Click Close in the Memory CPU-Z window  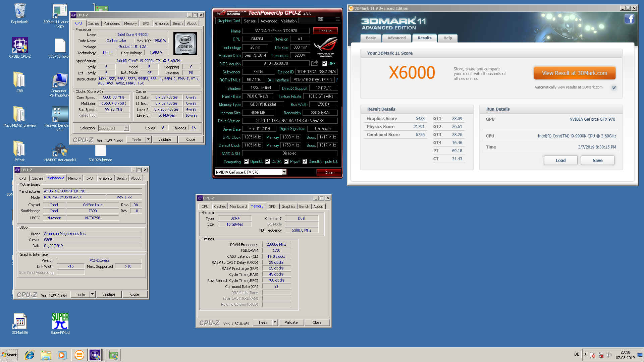pos(317,322)
